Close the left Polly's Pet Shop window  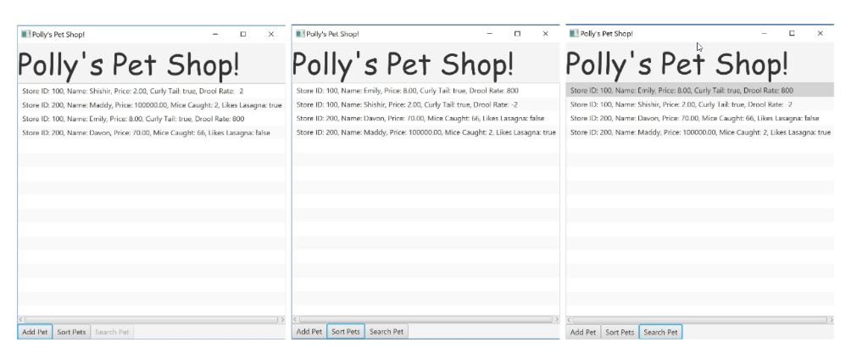pos(271,34)
